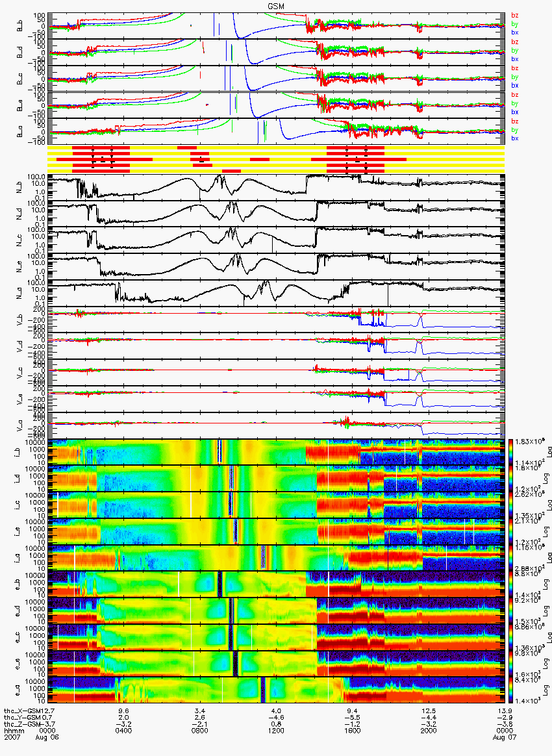
Task: Click the GSM plot title
Action: pos(276,6)
